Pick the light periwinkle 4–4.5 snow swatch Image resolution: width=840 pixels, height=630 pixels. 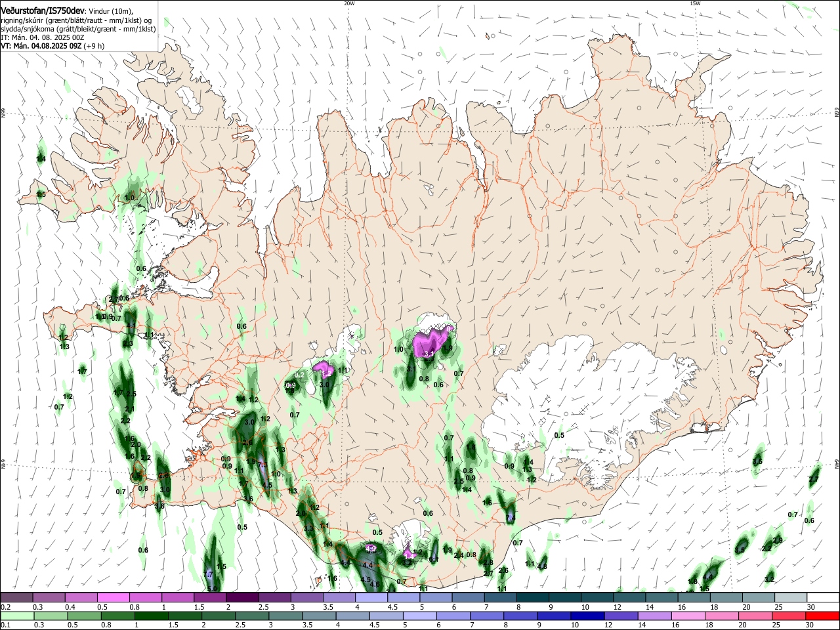click(x=371, y=598)
